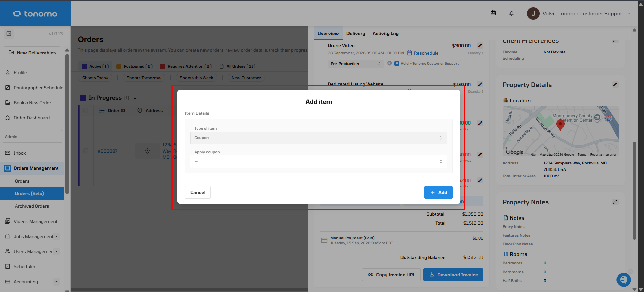Go to Order Dashboard
The width and height of the screenshot is (644, 292).
pyautogui.click(x=32, y=118)
